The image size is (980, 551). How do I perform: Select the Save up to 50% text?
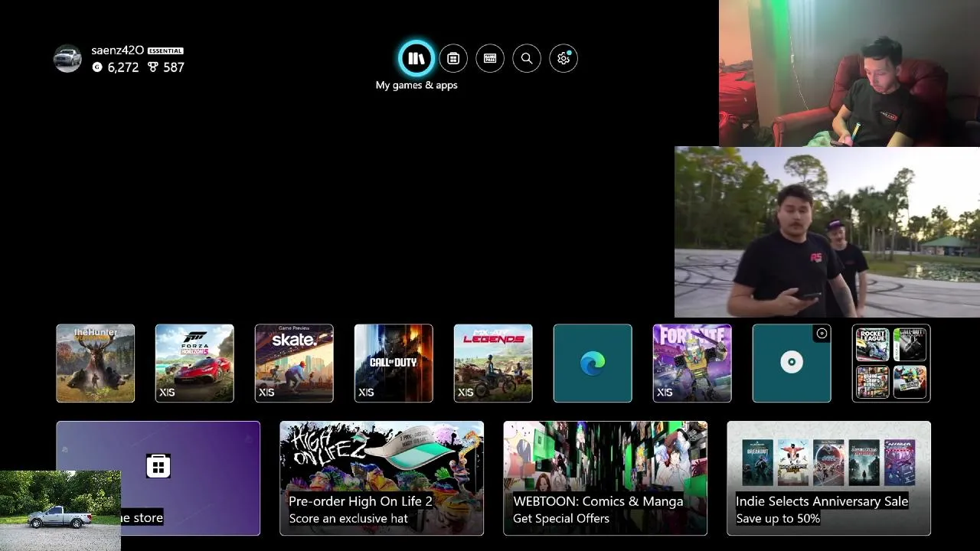click(778, 519)
